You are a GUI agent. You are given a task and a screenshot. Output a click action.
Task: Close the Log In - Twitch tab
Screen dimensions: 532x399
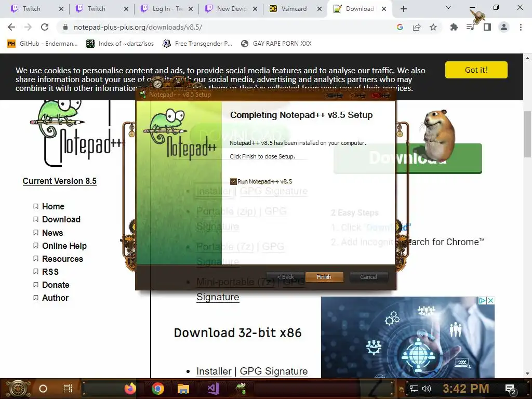[x=191, y=9]
